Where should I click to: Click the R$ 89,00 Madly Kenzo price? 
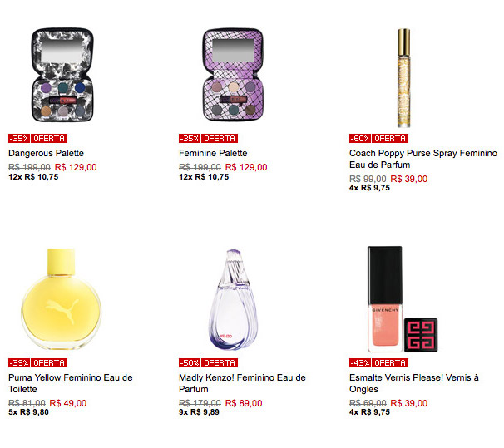click(244, 403)
